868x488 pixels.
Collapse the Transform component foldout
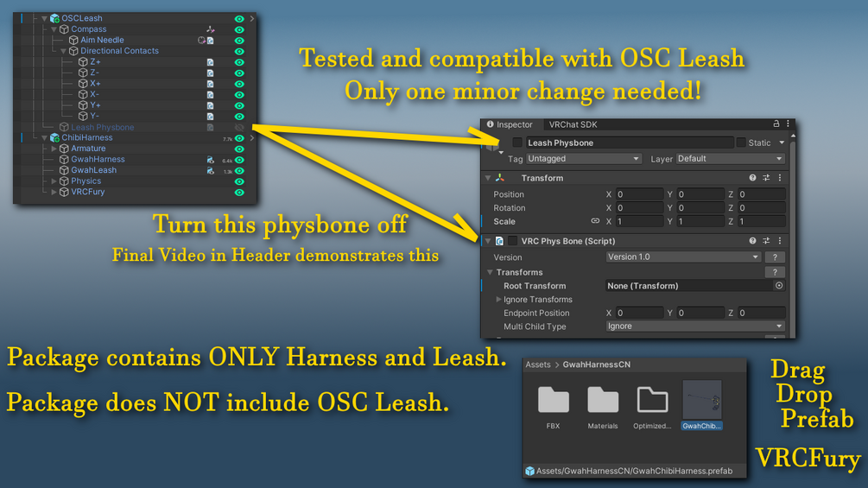[x=488, y=178]
